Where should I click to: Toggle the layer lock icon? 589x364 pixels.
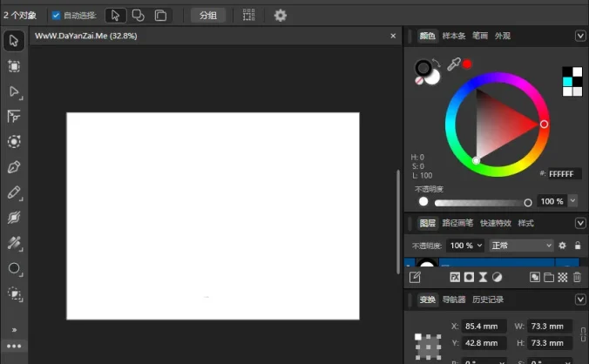578,246
